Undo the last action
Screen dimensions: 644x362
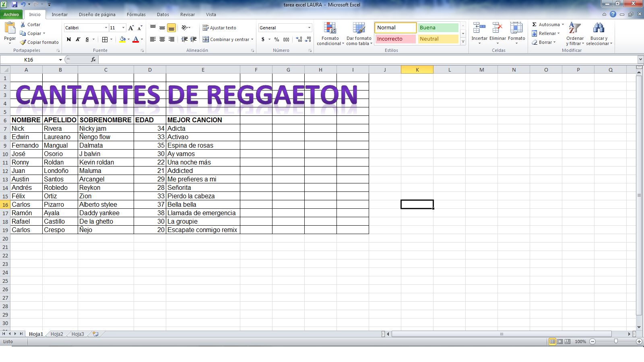coord(23,4)
